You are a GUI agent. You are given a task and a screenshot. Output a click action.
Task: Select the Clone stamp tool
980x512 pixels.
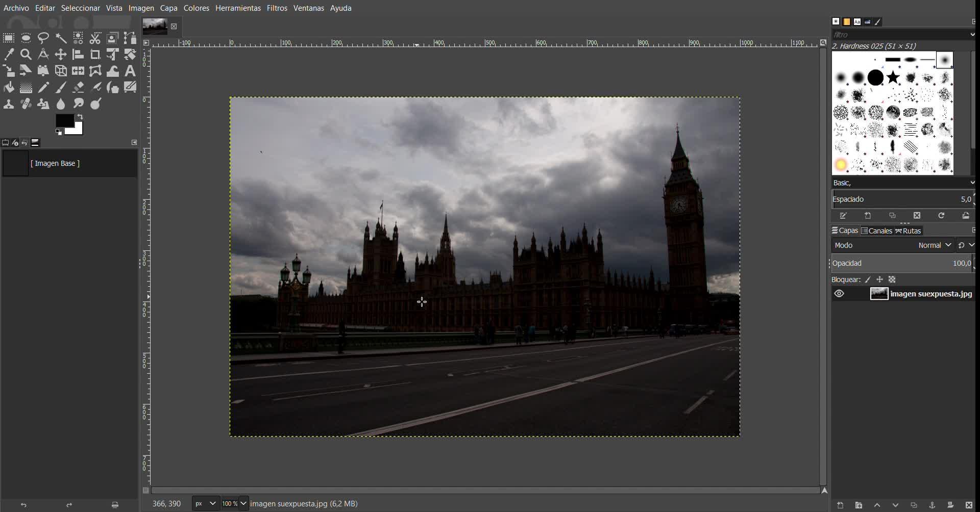pyautogui.click(x=9, y=104)
